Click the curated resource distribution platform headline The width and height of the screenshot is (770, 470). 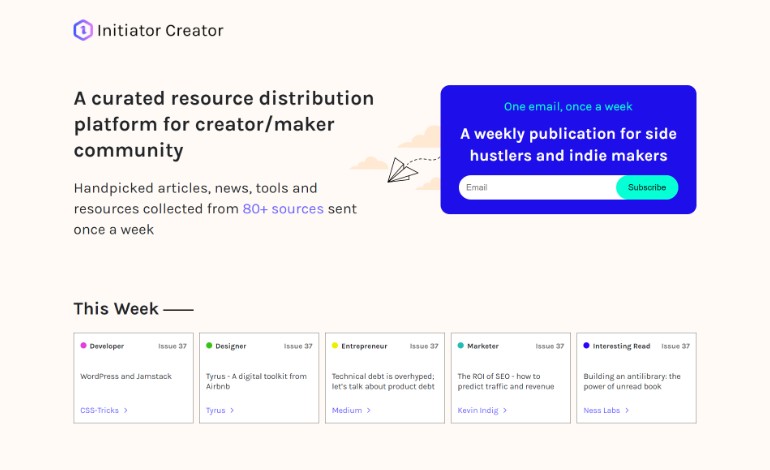224,124
